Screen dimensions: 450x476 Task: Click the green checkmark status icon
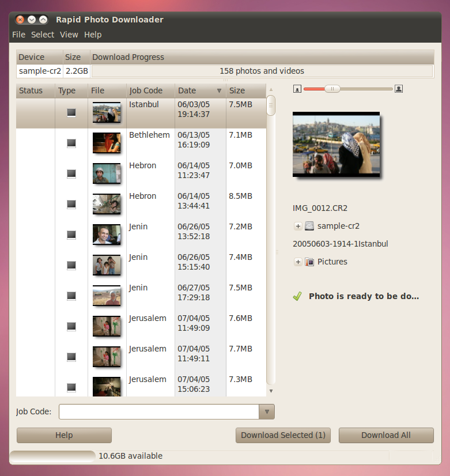(297, 296)
